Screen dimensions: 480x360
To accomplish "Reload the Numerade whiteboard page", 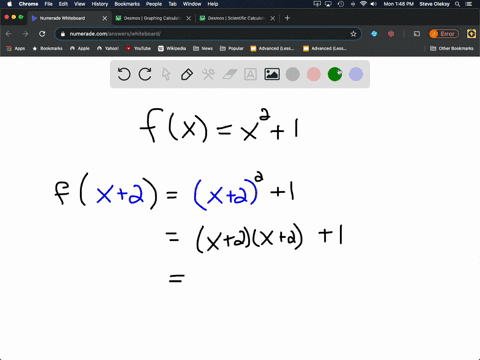I will click(x=42, y=34).
